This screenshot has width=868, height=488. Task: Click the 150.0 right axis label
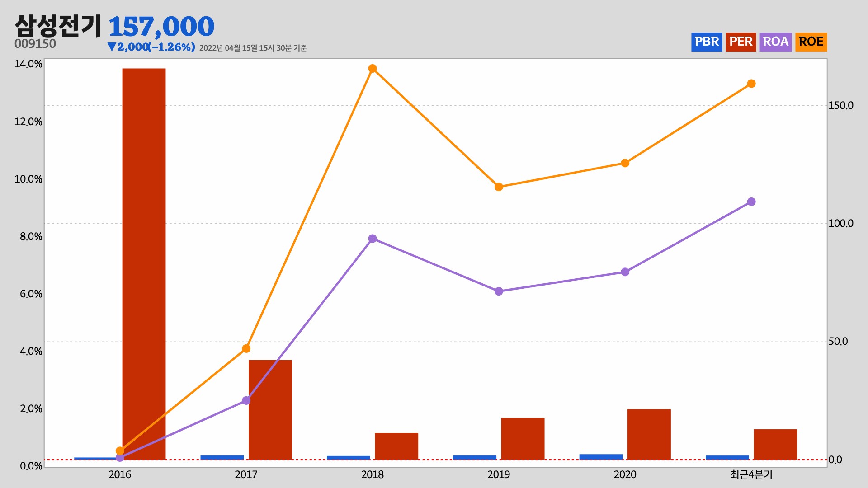pos(841,106)
